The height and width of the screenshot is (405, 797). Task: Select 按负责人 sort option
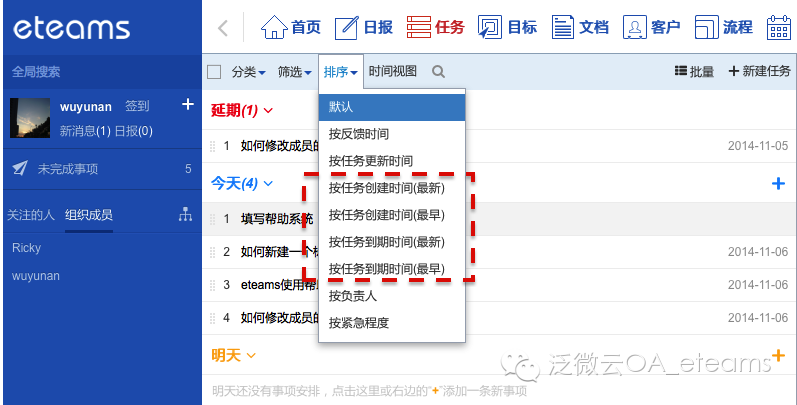[x=392, y=296]
